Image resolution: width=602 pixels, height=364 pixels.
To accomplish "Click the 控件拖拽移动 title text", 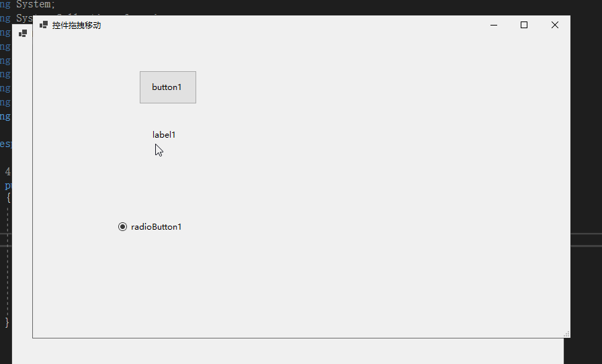I will tap(77, 26).
